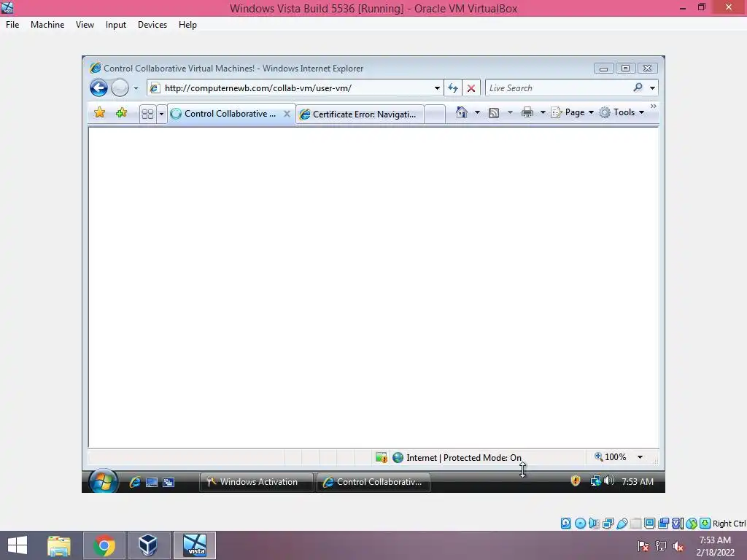Screen dimensions: 747x560
Task: Open the VirtualBox View menu
Action: [85, 25]
